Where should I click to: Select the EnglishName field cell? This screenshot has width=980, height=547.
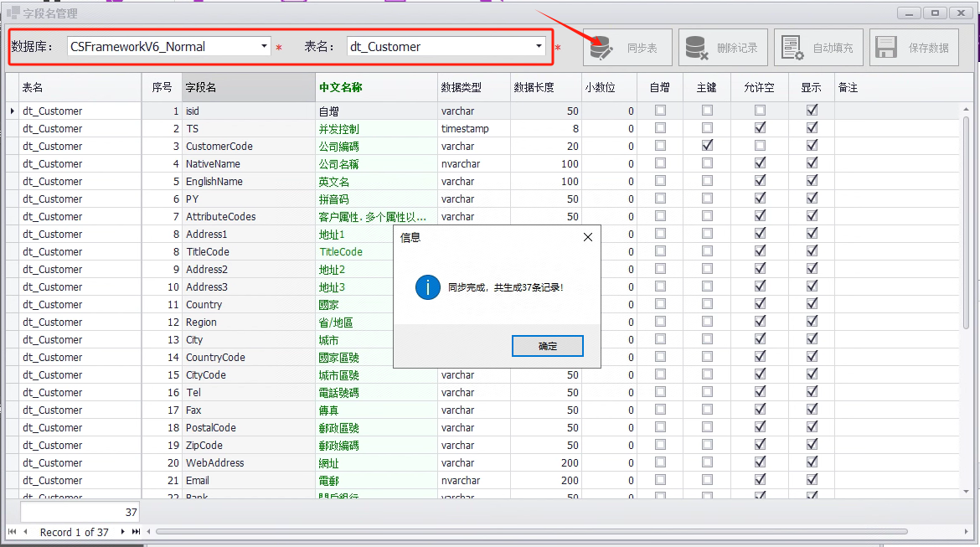tap(248, 181)
